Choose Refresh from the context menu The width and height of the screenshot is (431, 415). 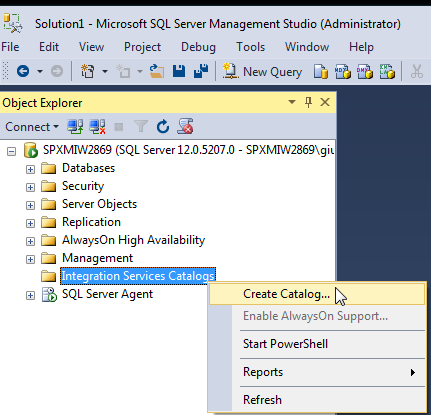click(x=317, y=400)
